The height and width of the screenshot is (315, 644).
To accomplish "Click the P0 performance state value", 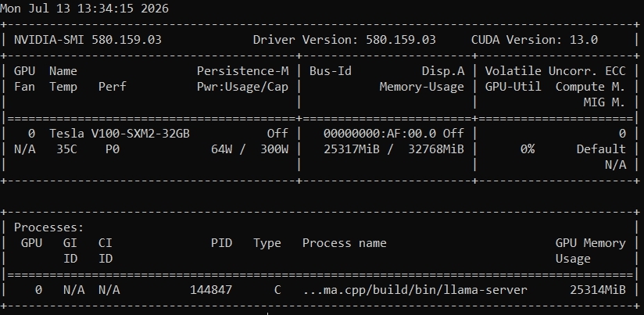I will tap(113, 149).
